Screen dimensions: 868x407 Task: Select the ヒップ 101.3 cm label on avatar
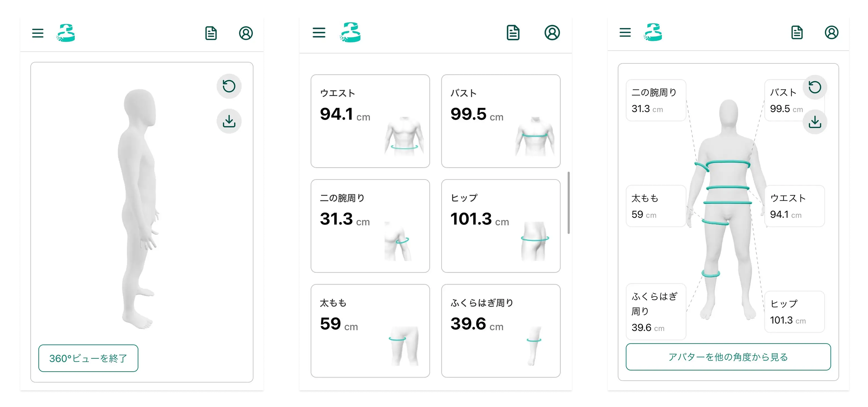tap(794, 312)
